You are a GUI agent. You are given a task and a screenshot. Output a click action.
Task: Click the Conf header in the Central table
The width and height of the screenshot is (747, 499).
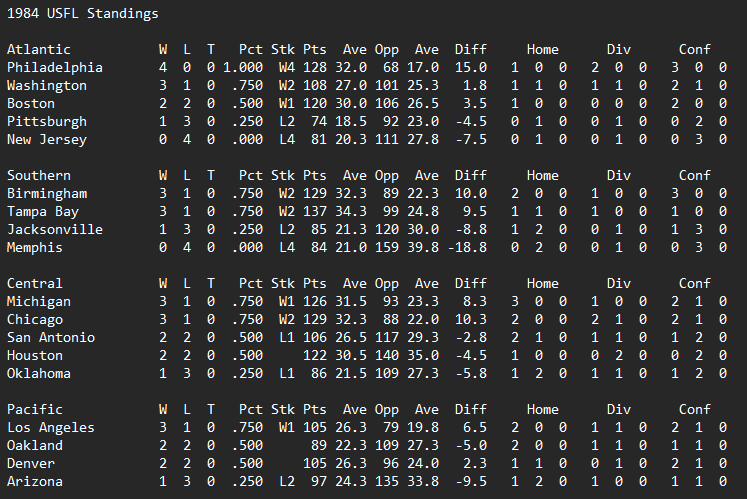[x=694, y=283]
